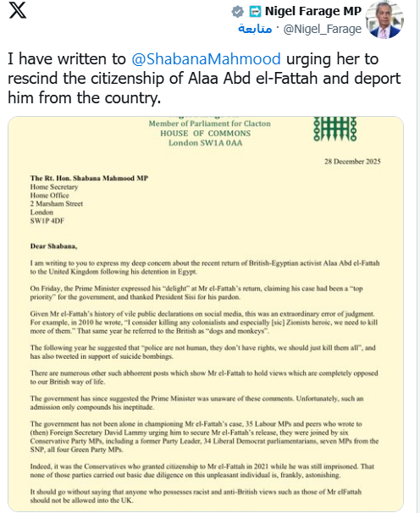This screenshot has width=420, height=513.
Task: Click the 28 December 2025 date in the letter
Action: point(352,162)
